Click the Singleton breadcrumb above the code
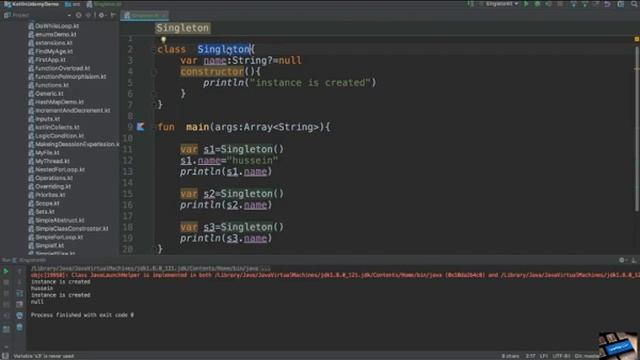This screenshot has width=640, height=360. 182,28
